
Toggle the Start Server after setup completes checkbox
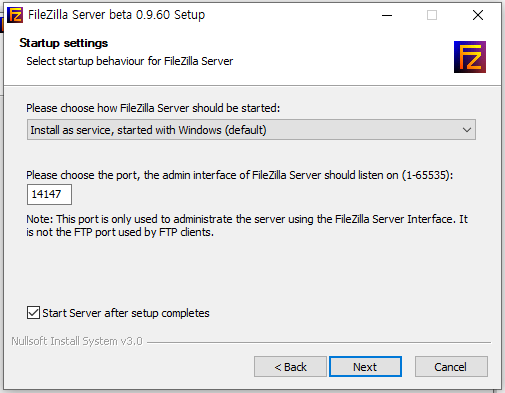point(33,313)
